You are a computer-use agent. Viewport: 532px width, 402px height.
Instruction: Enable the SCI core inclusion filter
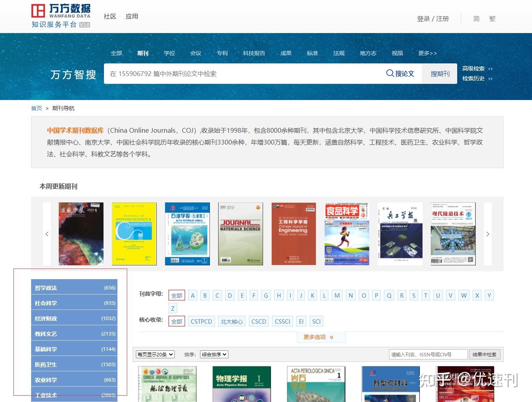click(316, 321)
